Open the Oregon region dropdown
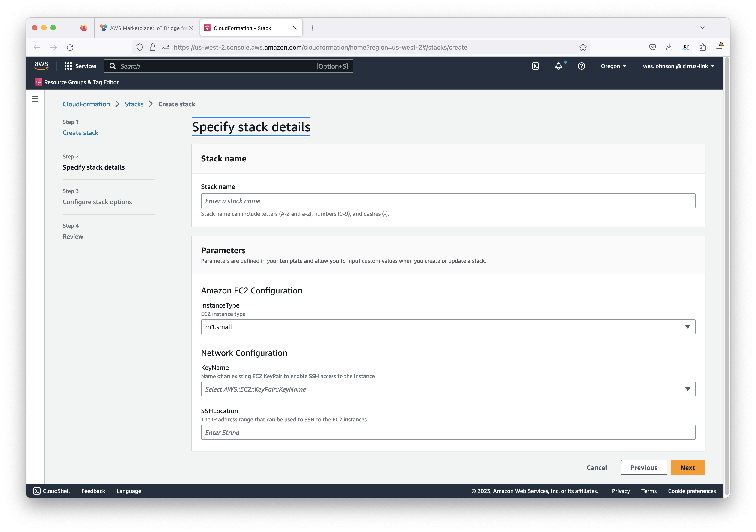Viewport: 756px width, 532px height. (x=613, y=66)
